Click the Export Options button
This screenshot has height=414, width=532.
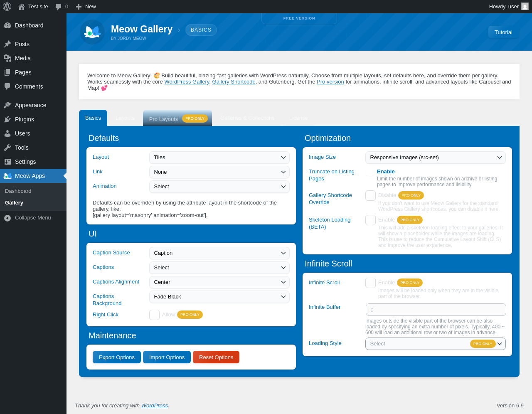[x=117, y=357]
